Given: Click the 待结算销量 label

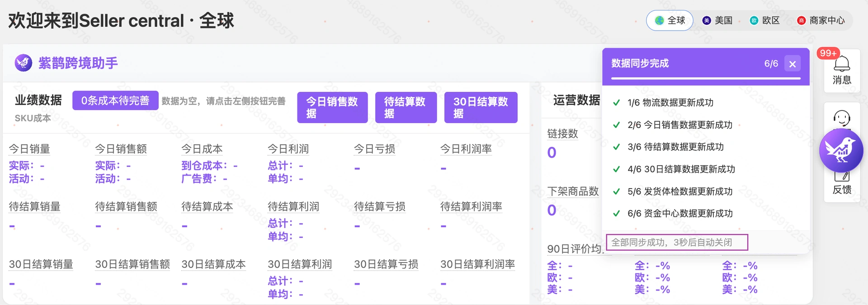Looking at the screenshot, I should pos(35,207).
